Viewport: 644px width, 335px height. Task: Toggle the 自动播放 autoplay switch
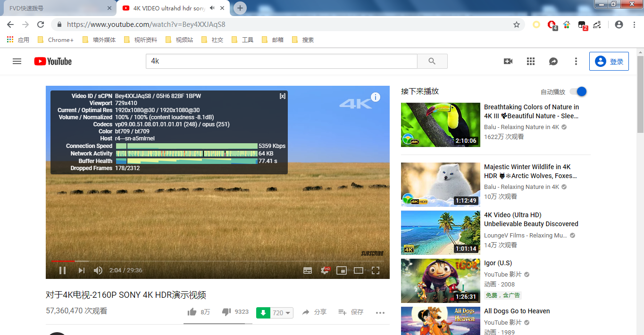pos(578,91)
